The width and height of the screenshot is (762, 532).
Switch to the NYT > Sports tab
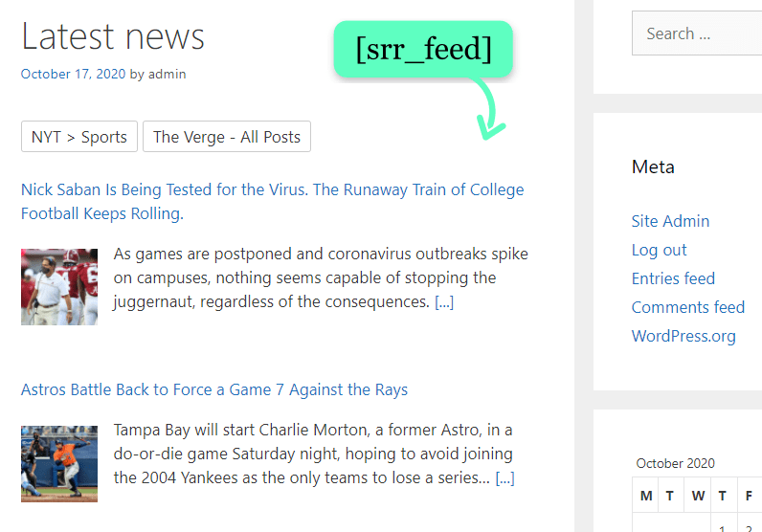(79, 137)
